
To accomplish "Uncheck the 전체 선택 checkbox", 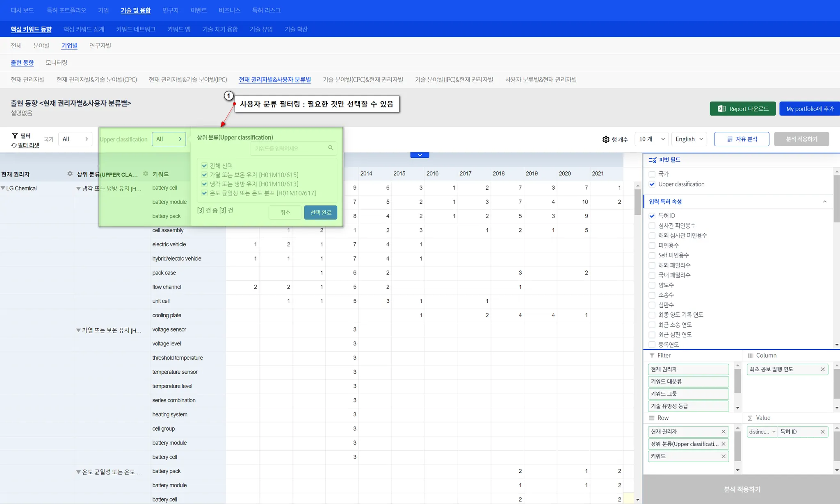I will [204, 166].
